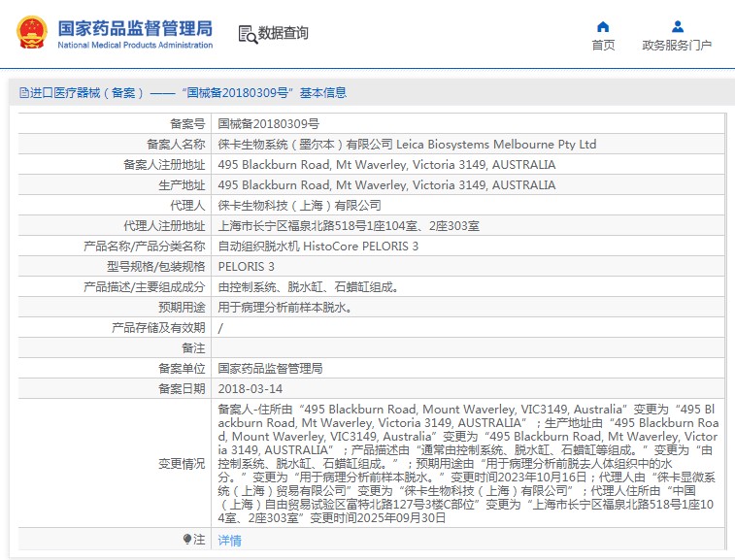This screenshot has height=560, width=735.
Task: Click the 备案人注册地址 row label
Action: pos(164,165)
